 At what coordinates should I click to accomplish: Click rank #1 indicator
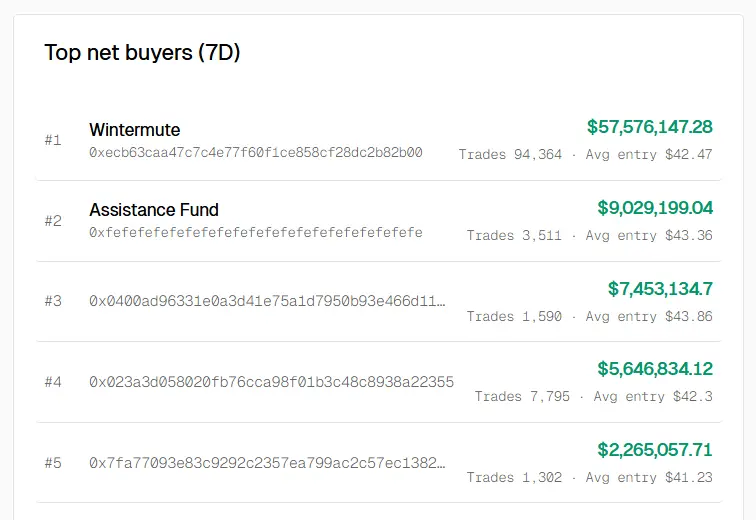point(53,141)
